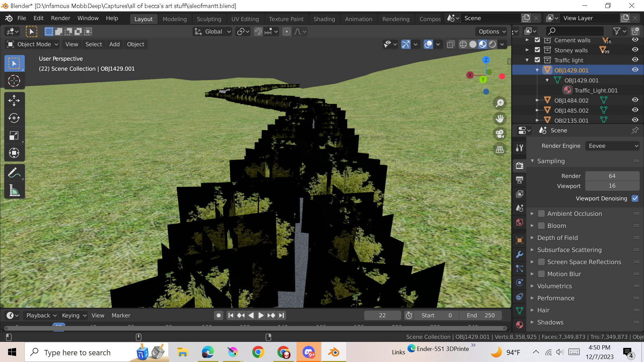Open the Modifier wrench properties tab
The image size is (644, 362).
tap(520, 254)
